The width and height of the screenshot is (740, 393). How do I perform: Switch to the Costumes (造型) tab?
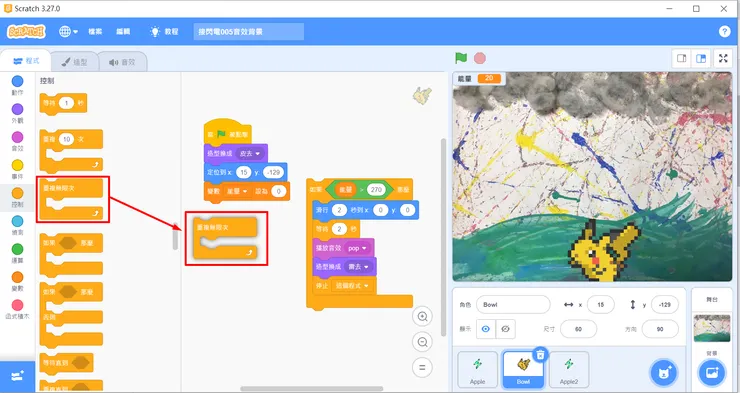point(75,62)
